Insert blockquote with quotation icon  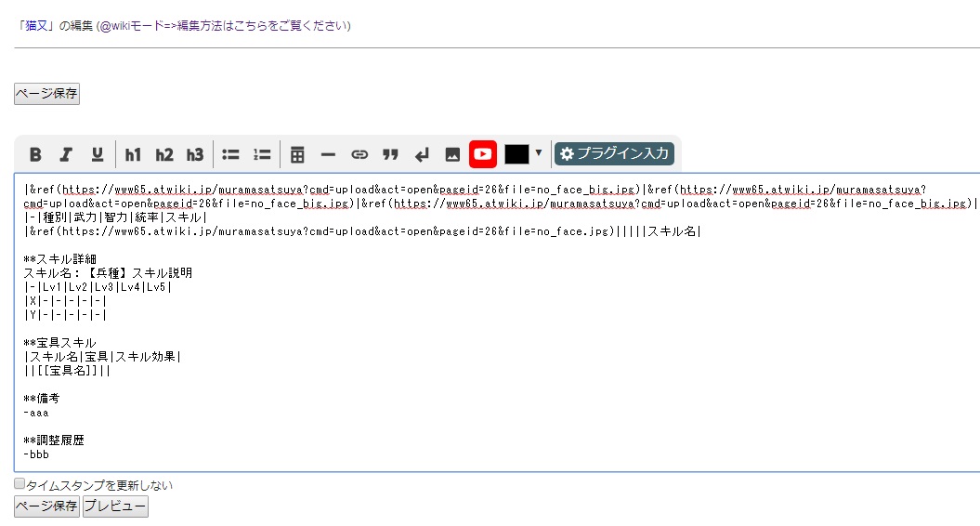coord(391,154)
